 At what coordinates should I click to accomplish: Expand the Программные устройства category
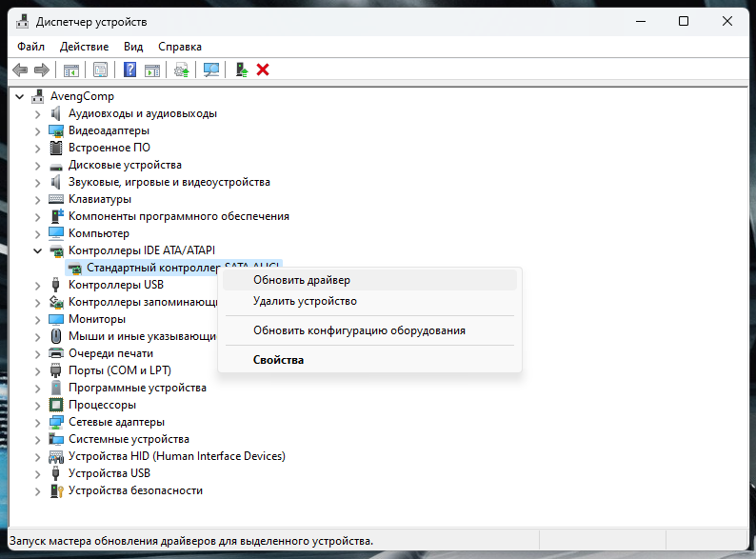pyautogui.click(x=37, y=389)
